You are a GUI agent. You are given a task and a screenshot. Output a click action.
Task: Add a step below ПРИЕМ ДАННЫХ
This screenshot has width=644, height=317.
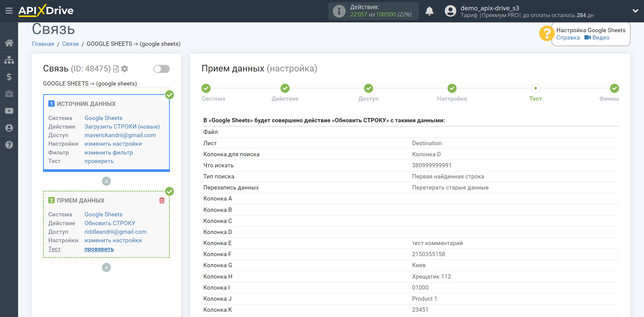106,267
